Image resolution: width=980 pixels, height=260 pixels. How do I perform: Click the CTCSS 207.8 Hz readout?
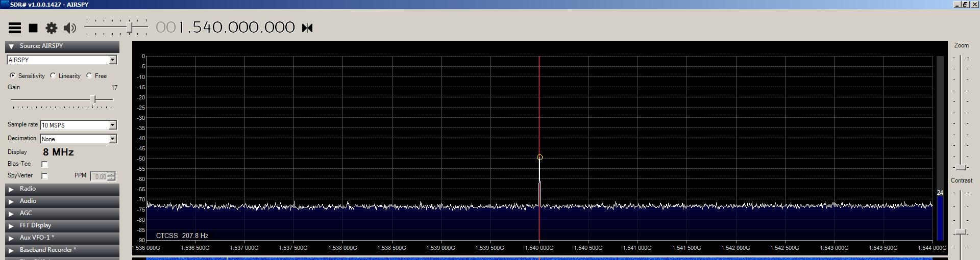(x=182, y=236)
